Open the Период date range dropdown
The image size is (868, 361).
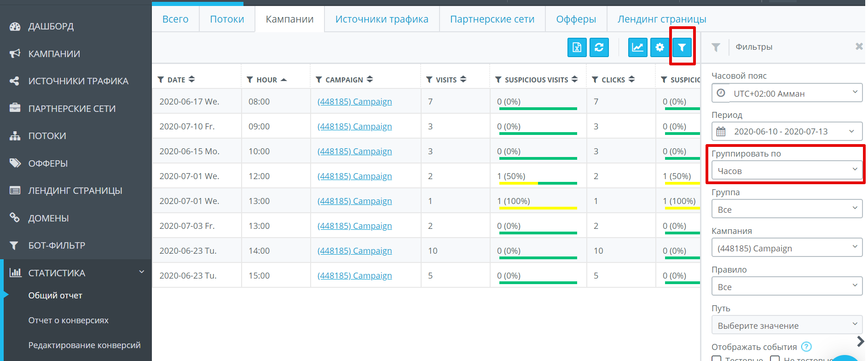coord(787,132)
